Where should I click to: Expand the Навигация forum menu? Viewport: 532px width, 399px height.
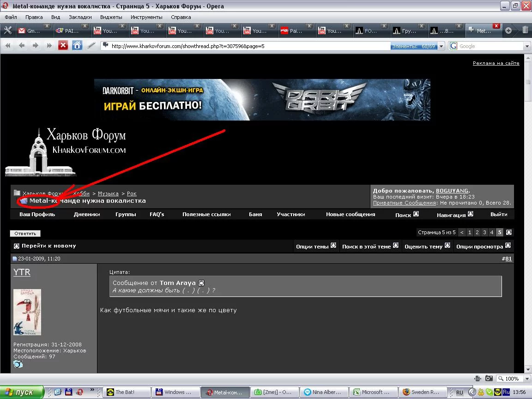[x=470, y=214]
